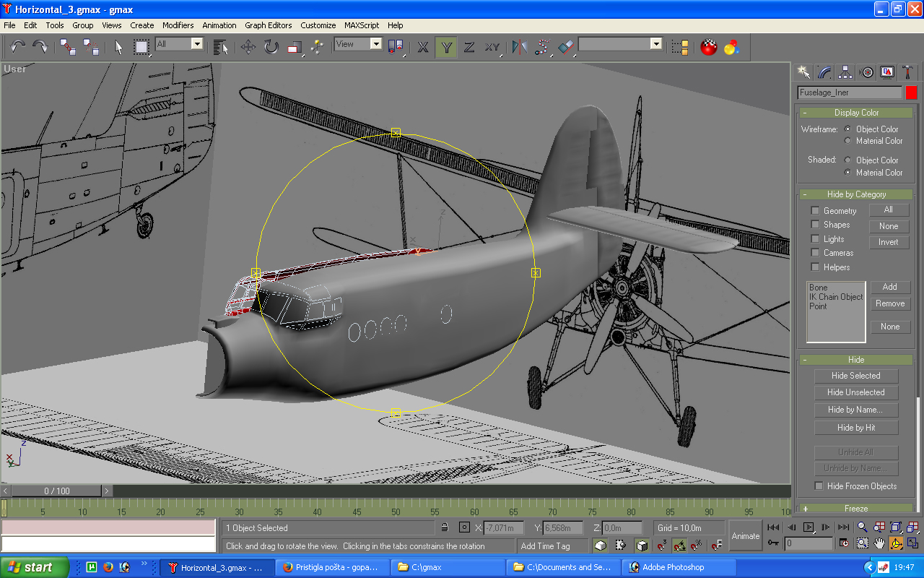Select Wireframe Material Color radio button

point(847,141)
